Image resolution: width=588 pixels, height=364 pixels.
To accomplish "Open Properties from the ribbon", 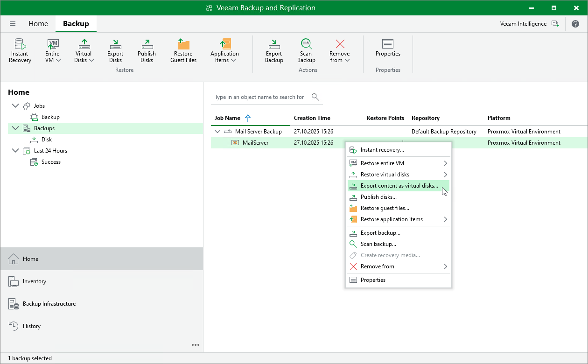I will (388, 48).
